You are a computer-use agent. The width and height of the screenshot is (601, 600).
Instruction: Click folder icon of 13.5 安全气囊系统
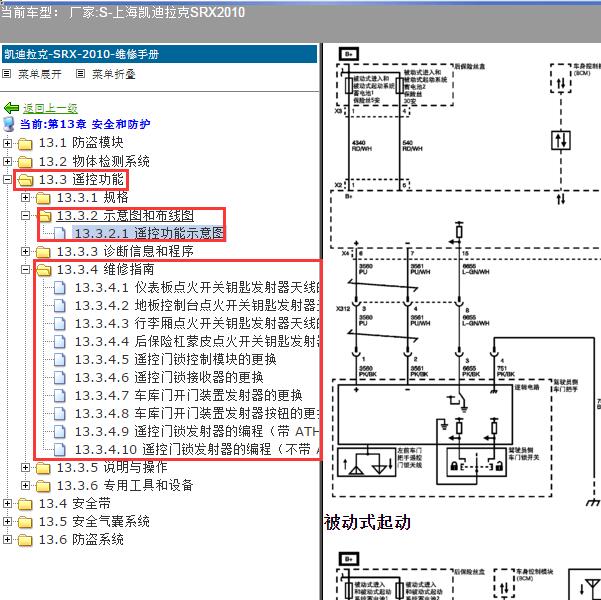click(25, 522)
